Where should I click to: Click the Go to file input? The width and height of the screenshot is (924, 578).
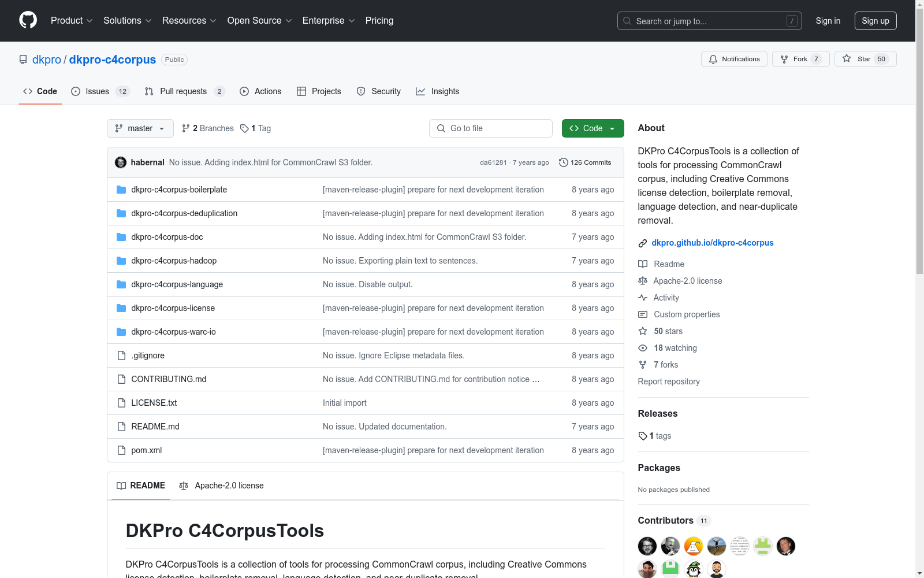(491, 128)
